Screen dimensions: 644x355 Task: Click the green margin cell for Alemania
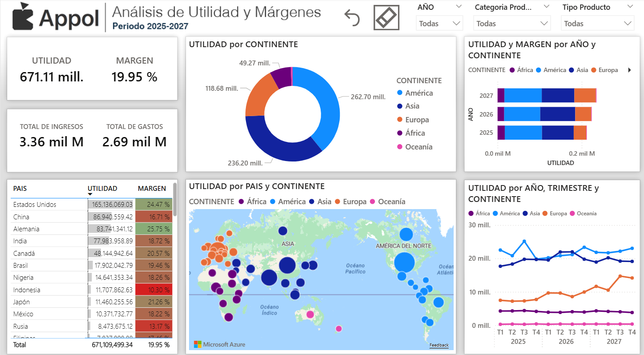coord(153,229)
